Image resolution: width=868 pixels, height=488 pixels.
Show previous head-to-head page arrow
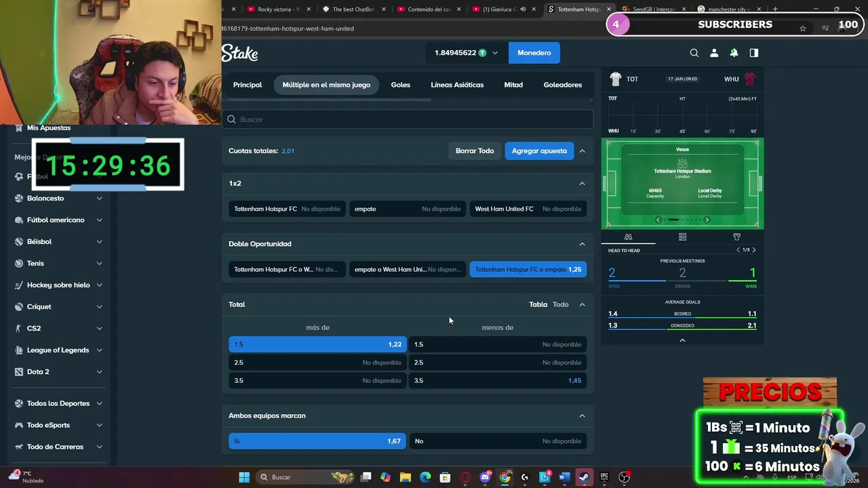click(738, 250)
